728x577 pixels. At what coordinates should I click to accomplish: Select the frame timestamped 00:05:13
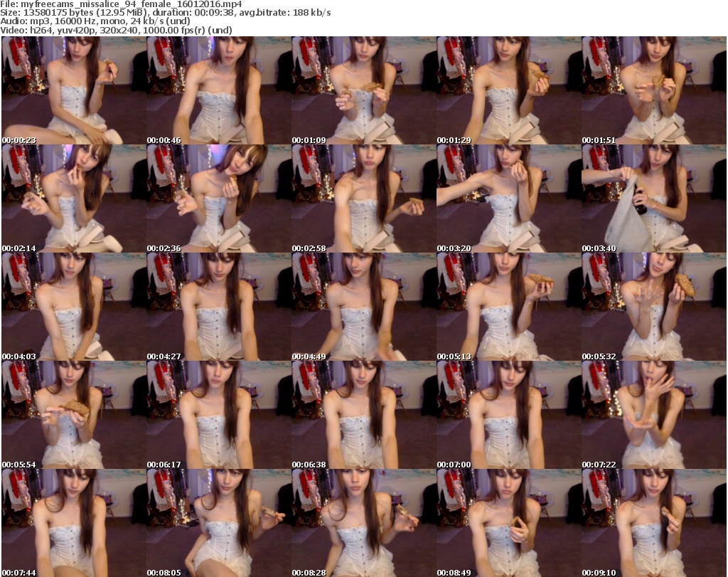coord(509,307)
